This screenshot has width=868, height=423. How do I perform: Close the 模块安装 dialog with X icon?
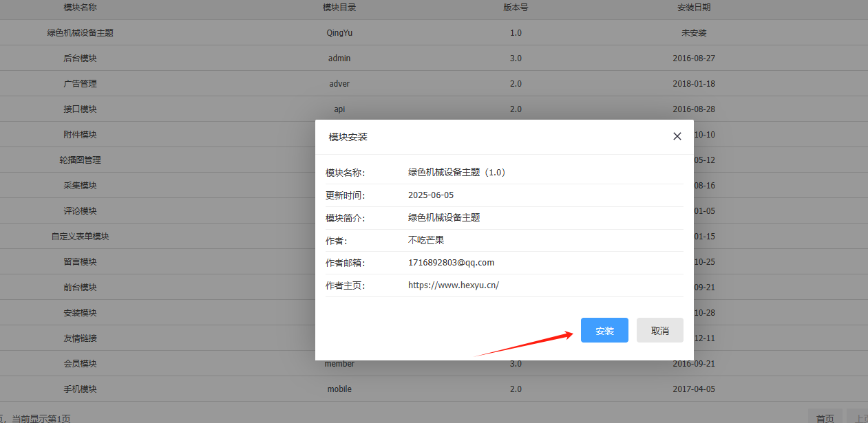coord(677,136)
